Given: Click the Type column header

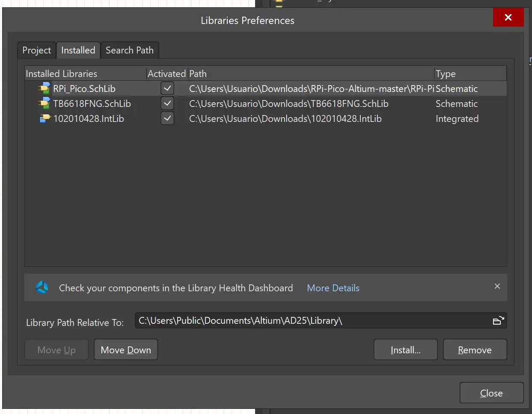Looking at the screenshot, I should (470, 74).
